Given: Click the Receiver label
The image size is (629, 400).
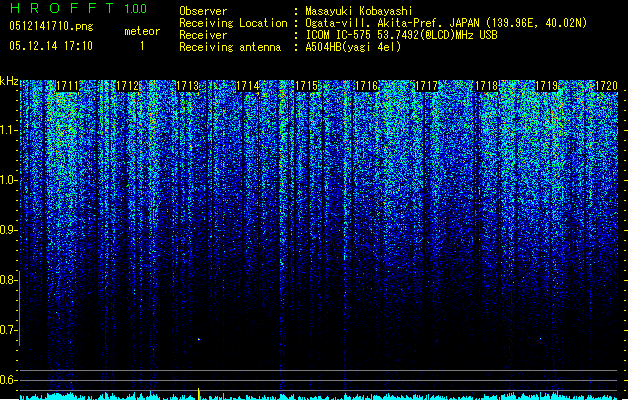Looking at the screenshot, I should pos(203,35).
